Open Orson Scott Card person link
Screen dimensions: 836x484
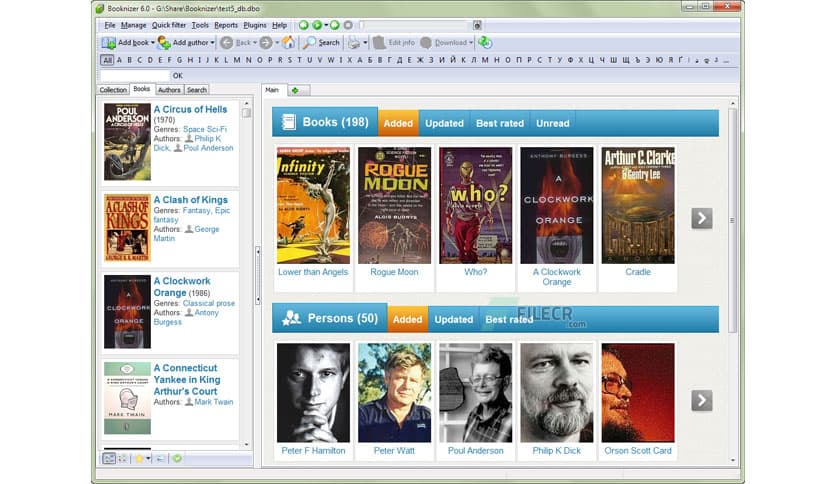click(638, 450)
